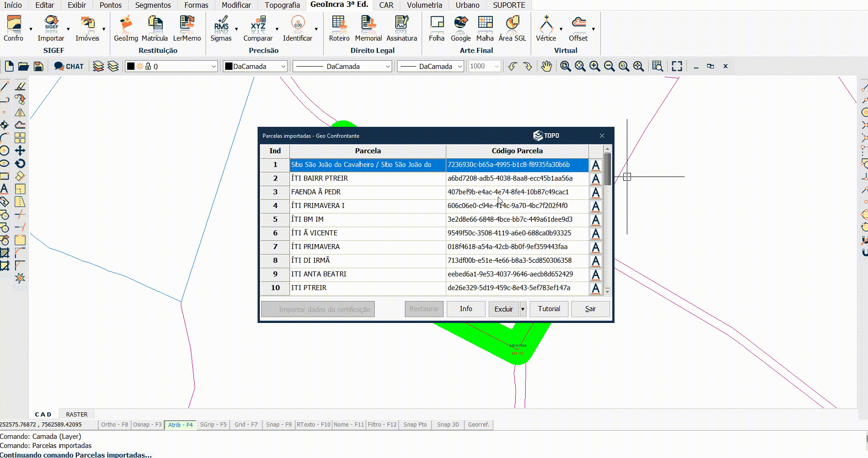Image resolution: width=868 pixels, height=458 pixels.
Task: Toggle SGrip - F5 mode
Action: (213, 425)
